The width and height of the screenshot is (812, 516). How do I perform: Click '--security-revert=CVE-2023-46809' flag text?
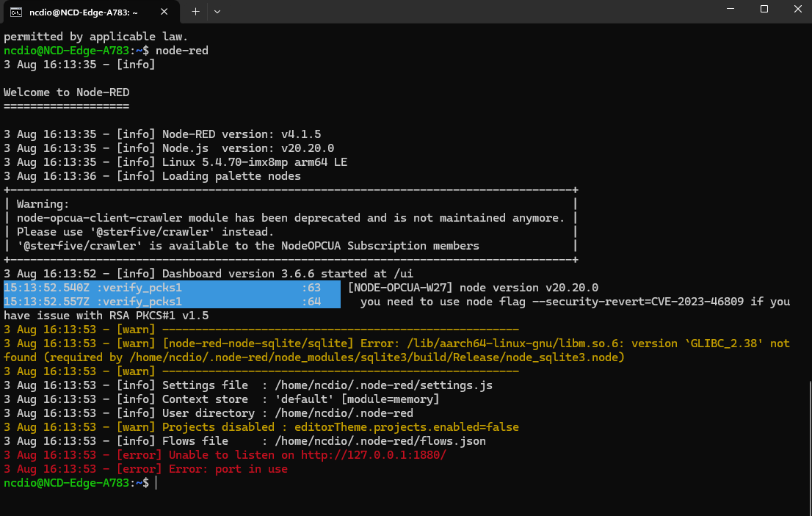638,302
